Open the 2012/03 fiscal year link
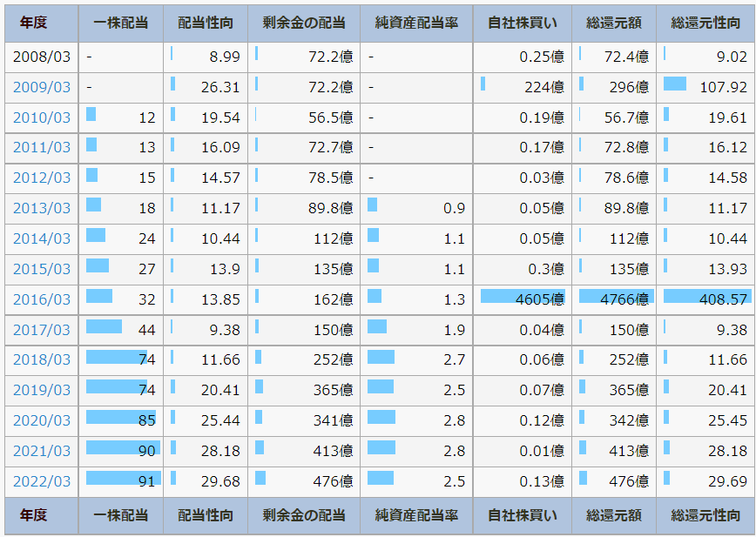Screen dimensions: 756x537 [x=42, y=178]
